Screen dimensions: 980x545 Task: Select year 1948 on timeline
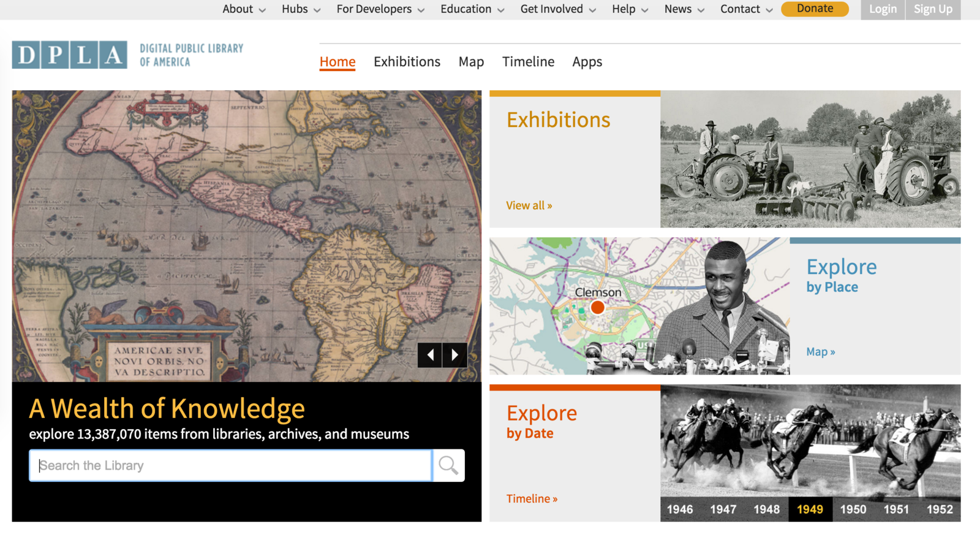(x=766, y=509)
